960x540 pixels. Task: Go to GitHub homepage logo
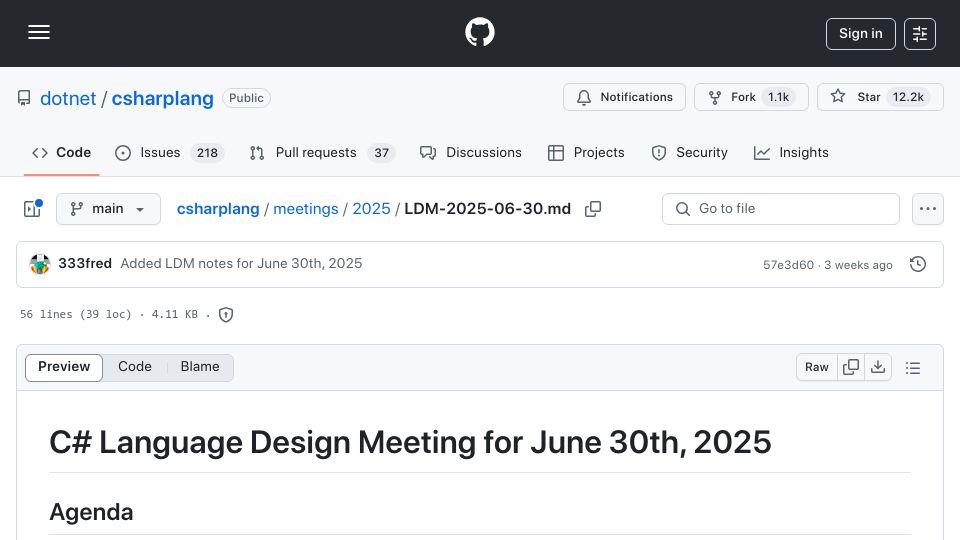(479, 32)
